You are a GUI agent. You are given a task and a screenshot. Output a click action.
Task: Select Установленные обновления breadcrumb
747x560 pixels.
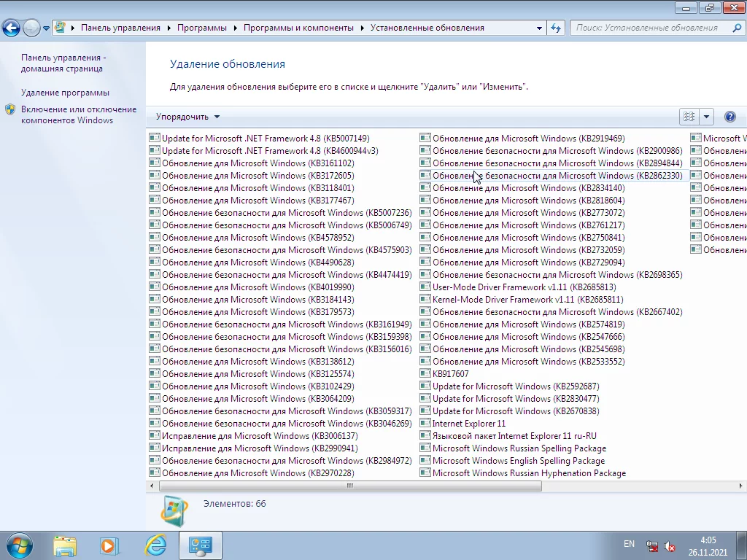(427, 28)
